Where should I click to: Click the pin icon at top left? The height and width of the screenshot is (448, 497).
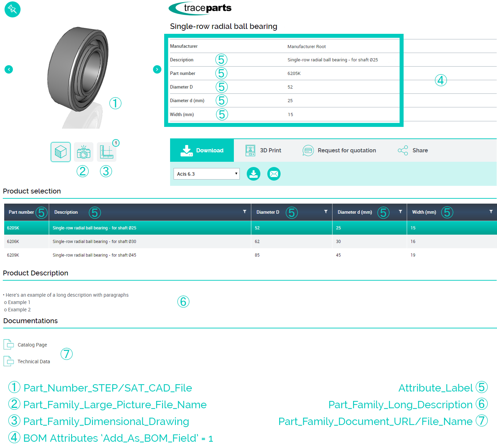pyautogui.click(x=12, y=9)
